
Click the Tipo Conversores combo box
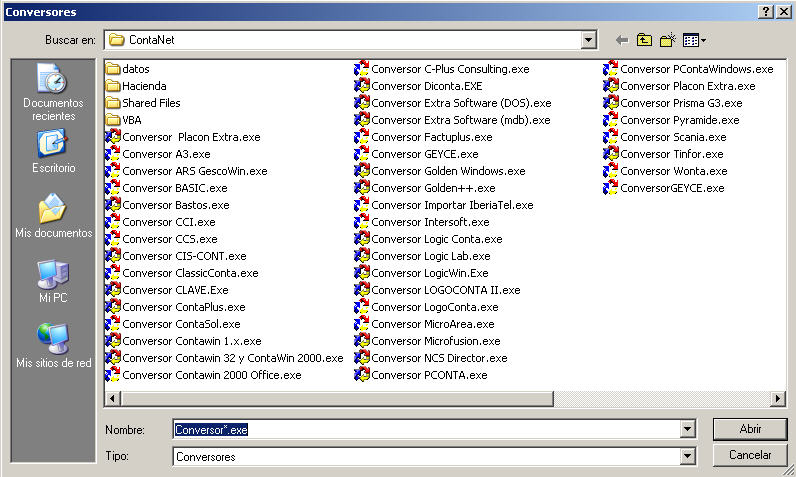coord(434,456)
